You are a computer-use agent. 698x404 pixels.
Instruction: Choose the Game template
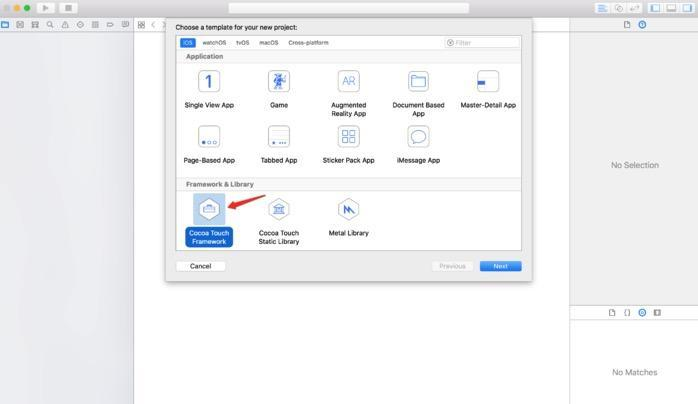(x=279, y=89)
